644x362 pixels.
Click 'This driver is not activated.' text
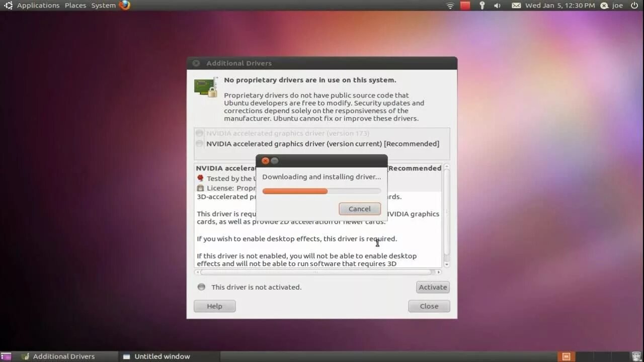[257, 287]
